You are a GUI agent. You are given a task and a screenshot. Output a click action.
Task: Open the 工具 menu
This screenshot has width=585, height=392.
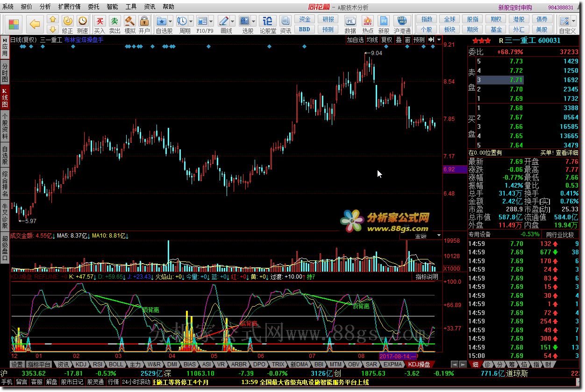click(x=131, y=7)
